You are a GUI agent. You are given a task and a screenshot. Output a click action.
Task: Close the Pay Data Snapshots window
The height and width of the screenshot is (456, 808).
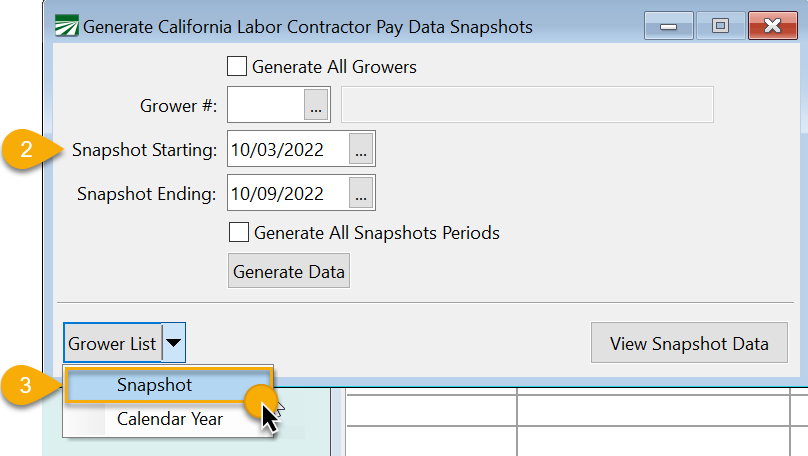click(x=771, y=26)
